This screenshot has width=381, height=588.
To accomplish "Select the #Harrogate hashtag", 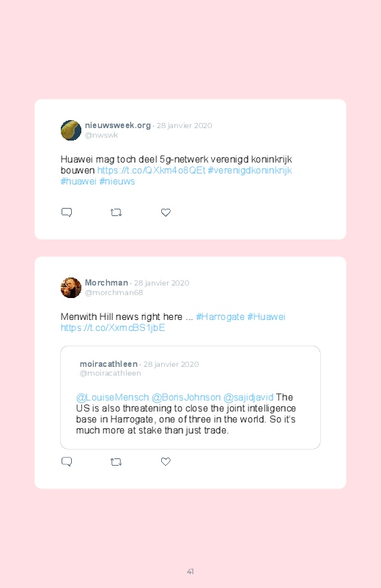I will coord(221,317).
